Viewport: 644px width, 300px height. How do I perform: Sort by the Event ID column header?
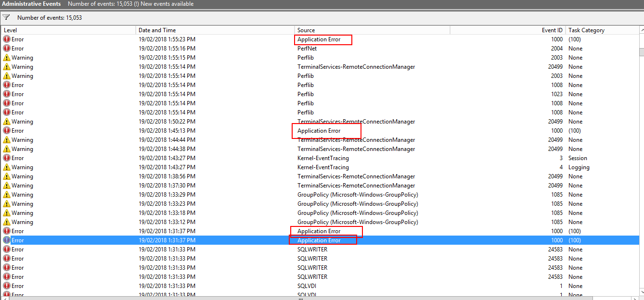tap(507, 30)
